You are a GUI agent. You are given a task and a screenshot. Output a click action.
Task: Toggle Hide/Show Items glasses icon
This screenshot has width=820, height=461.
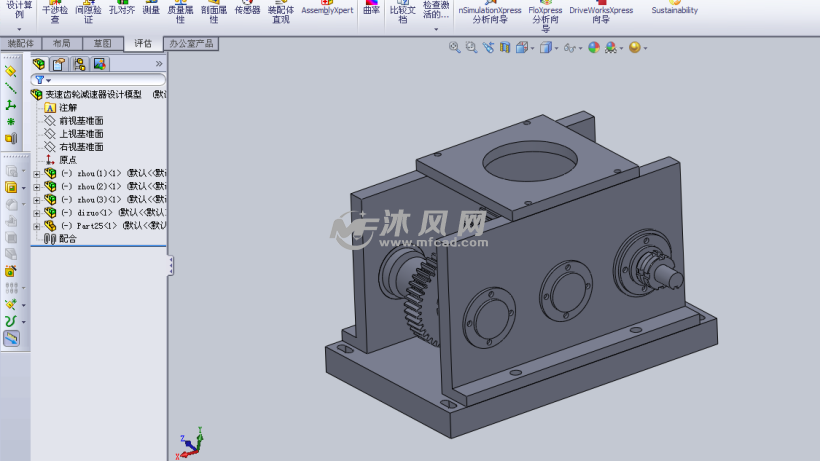(569, 47)
